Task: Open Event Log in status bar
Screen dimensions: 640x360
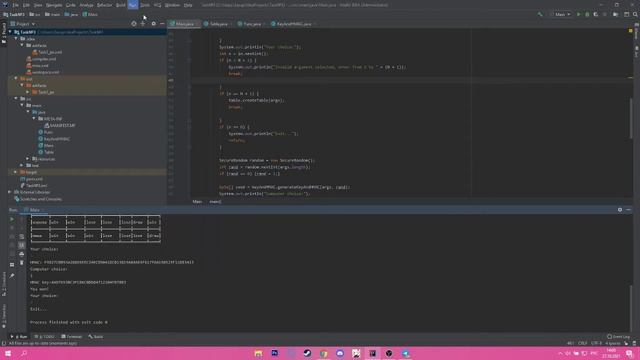Action: (x=618, y=337)
